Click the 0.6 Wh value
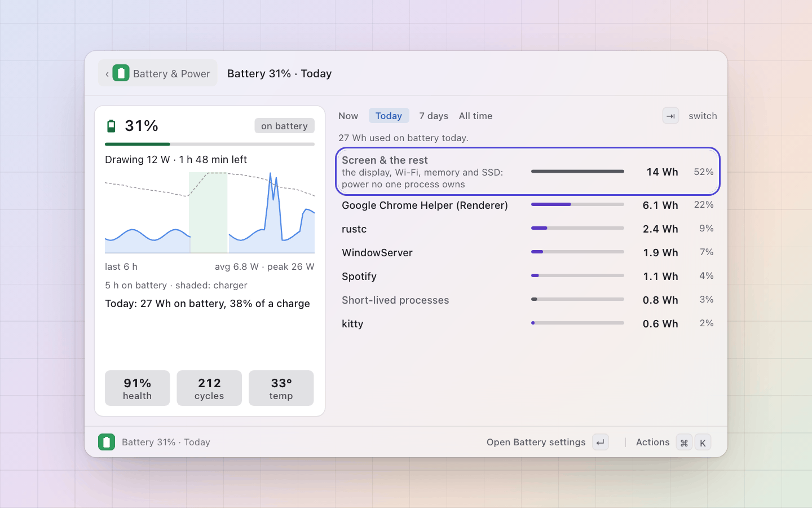Screen dimensions: 812x508 660,324
